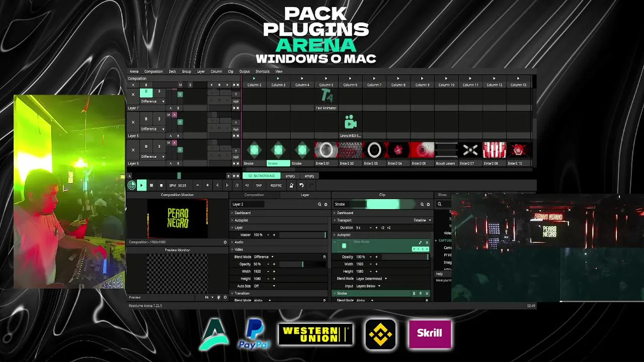Clear composition with the top X icon

(133, 85)
